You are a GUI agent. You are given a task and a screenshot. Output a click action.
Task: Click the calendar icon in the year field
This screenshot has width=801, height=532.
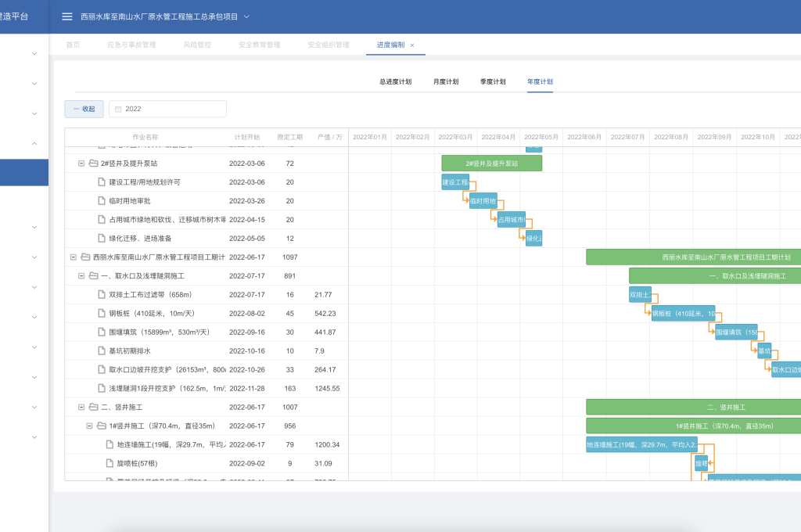pyautogui.click(x=119, y=110)
